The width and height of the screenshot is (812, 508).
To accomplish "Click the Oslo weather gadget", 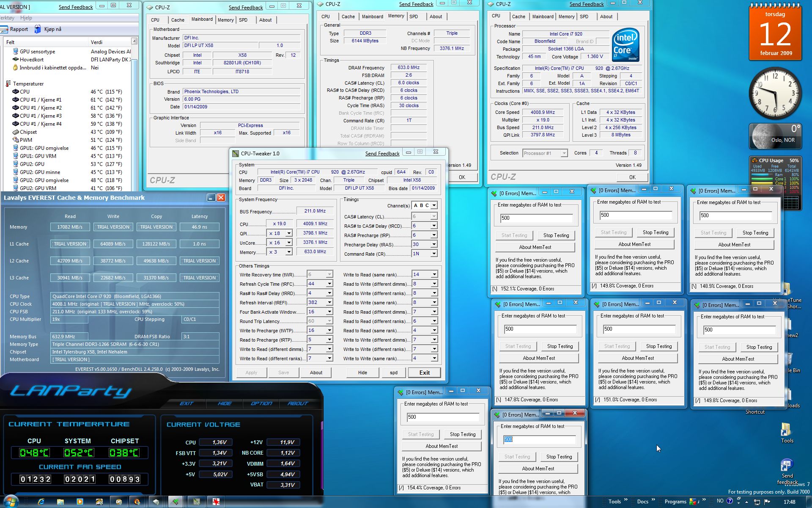I will pos(775,136).
